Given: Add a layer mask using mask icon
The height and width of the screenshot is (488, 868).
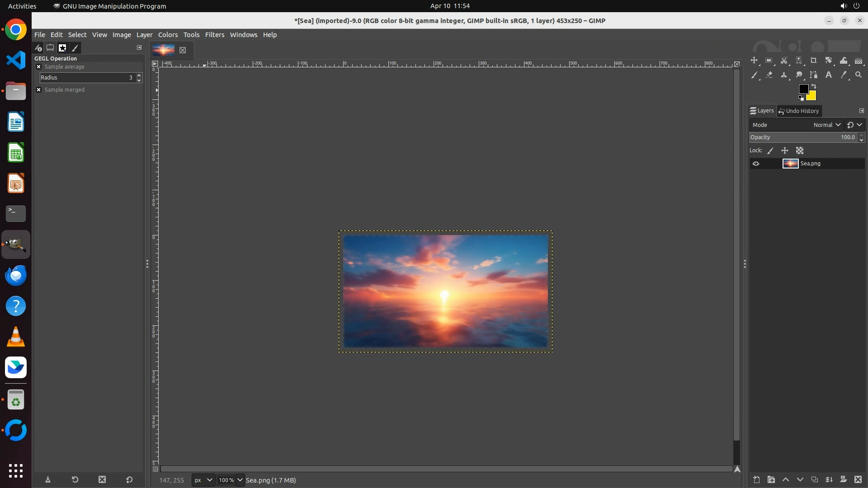Looking at the screenshot, I should coord(844,480).
